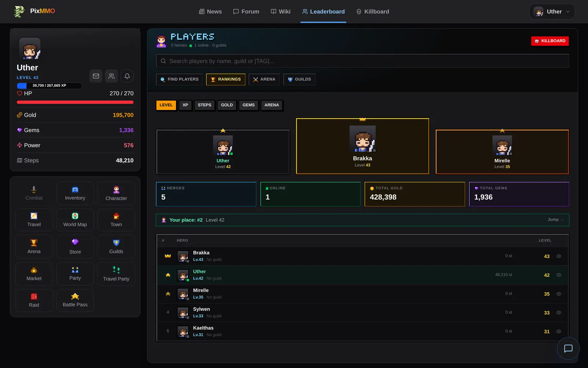The height and width of the screenshot is (368, 588).
Task: Click the eye icon for Kaelthas
Action: (x=559, y=331)
